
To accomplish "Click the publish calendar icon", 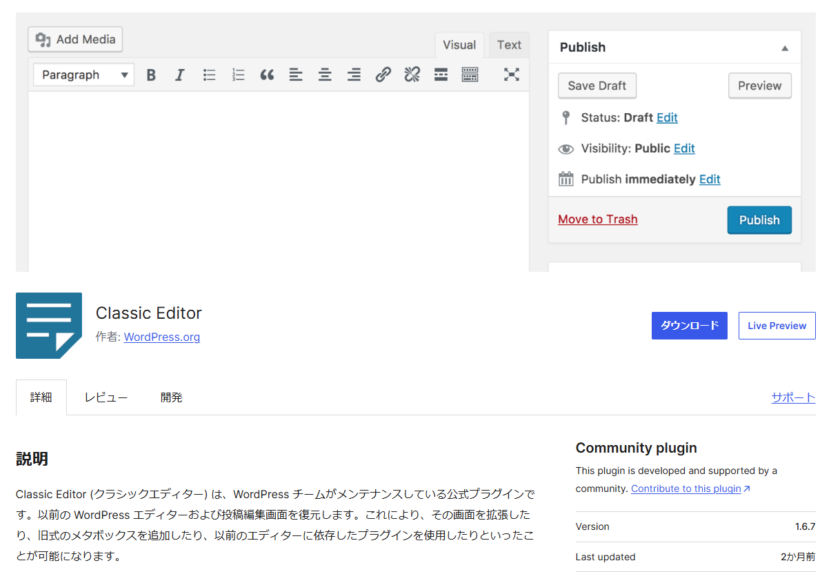I will (x=566, y=179).
